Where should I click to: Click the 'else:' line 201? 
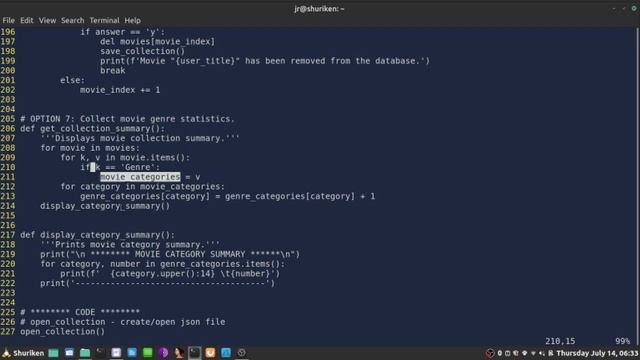click(73, 80)
